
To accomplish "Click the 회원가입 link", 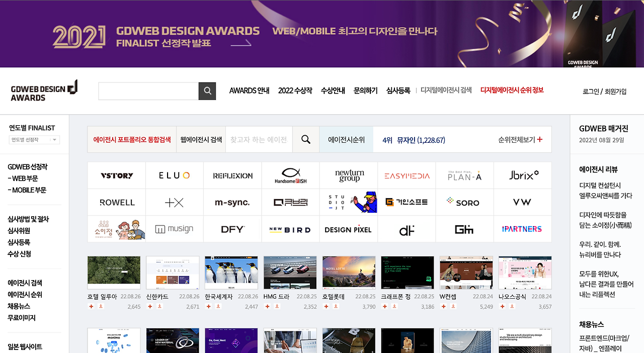I will coord(616,92).
